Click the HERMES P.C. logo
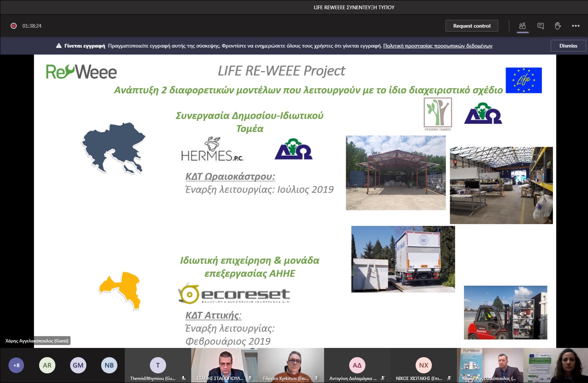 pos(212,149)
